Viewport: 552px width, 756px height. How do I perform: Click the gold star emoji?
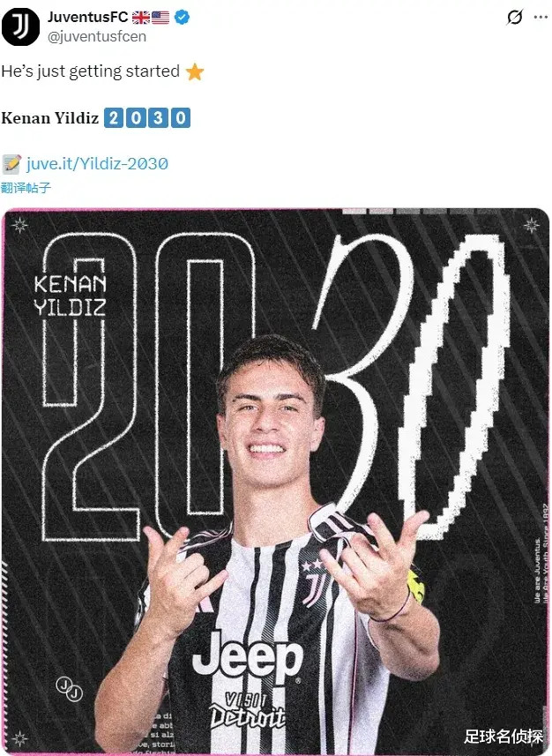(195, 71)
